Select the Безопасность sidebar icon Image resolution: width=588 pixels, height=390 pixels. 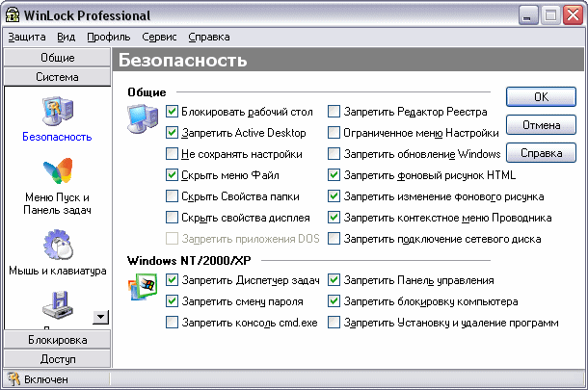(58, 112)
